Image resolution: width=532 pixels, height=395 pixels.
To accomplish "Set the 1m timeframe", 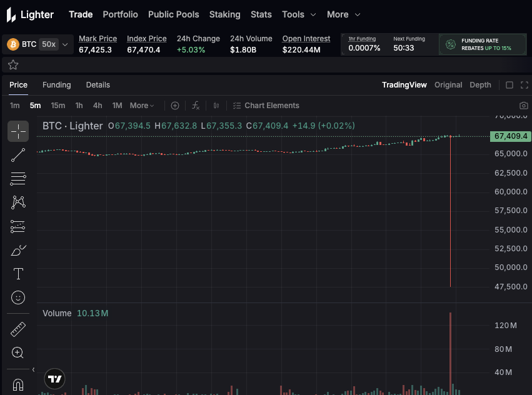I will (x=14, y=106).
